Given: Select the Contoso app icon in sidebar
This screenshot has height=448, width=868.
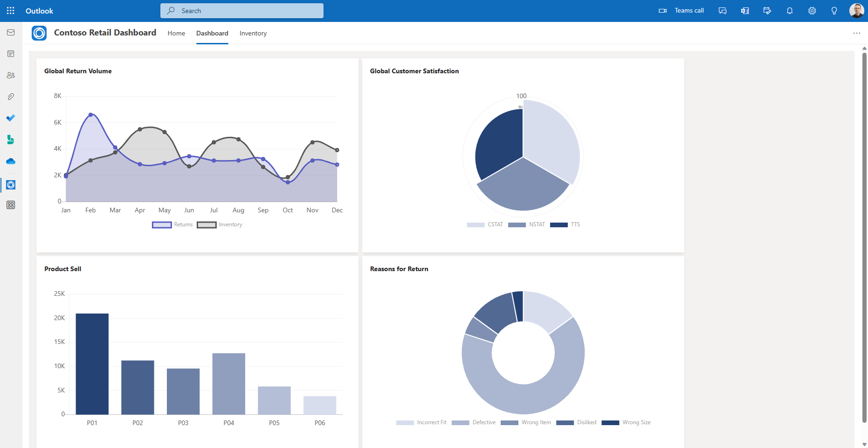Looking at the screenshot, I should click(x=11, y=185).
